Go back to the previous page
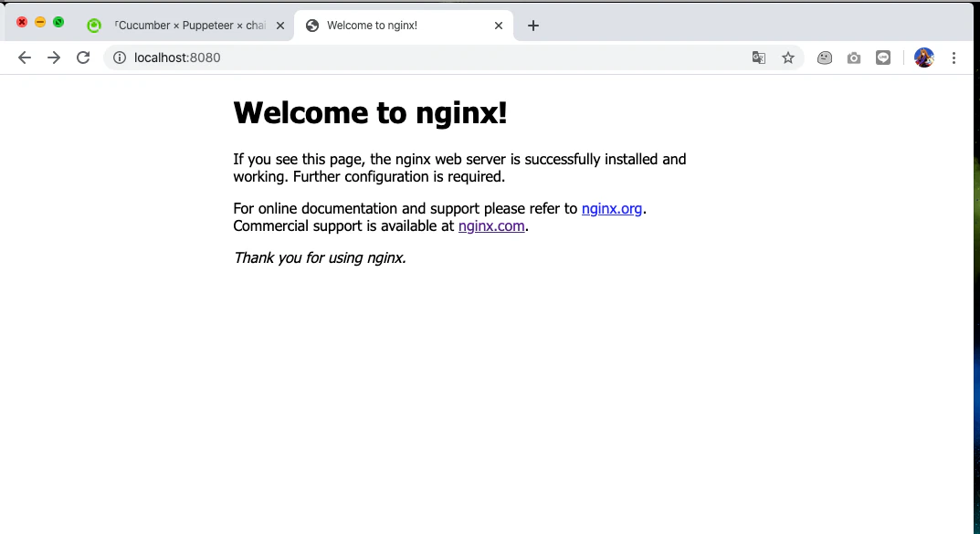This screenshot has height=534, width=980. (25, 58)
